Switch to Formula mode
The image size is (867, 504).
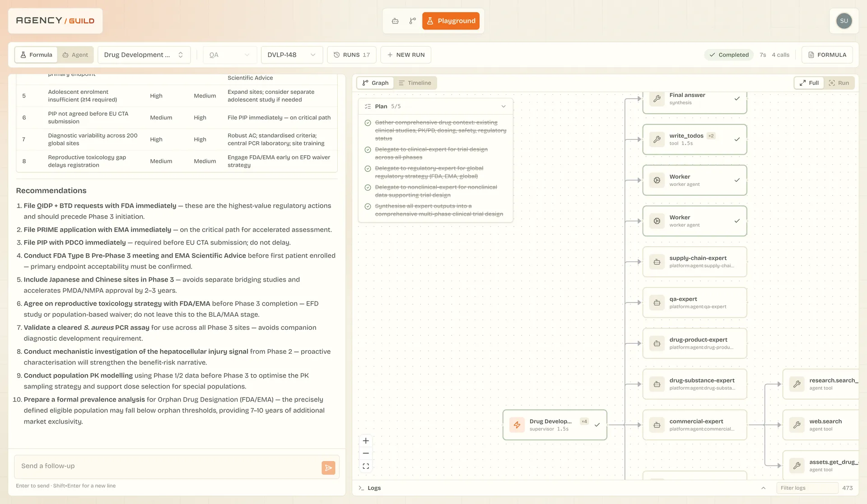coord(36,55)
